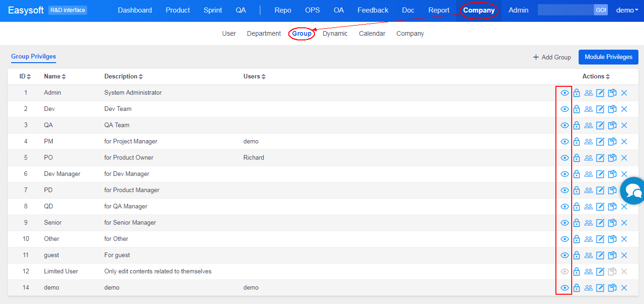Manage members icon for QA group
Screen dimensions: 644x304
click(x=588, y=125)
